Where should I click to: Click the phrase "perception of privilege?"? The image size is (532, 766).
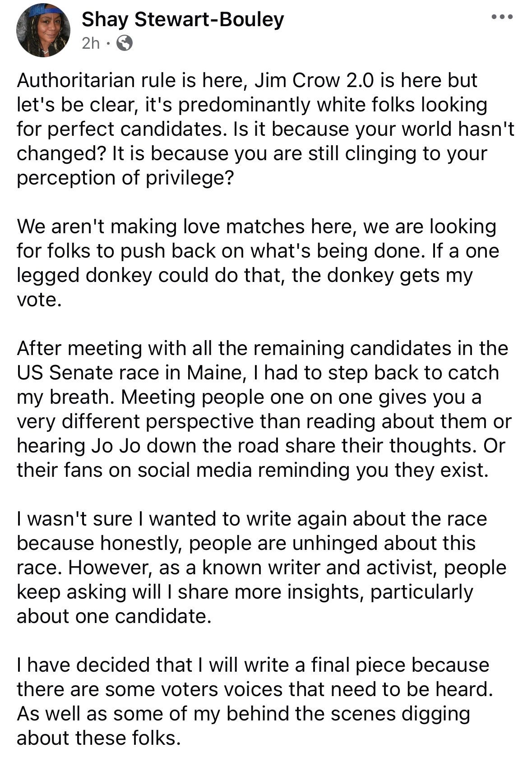125,178
